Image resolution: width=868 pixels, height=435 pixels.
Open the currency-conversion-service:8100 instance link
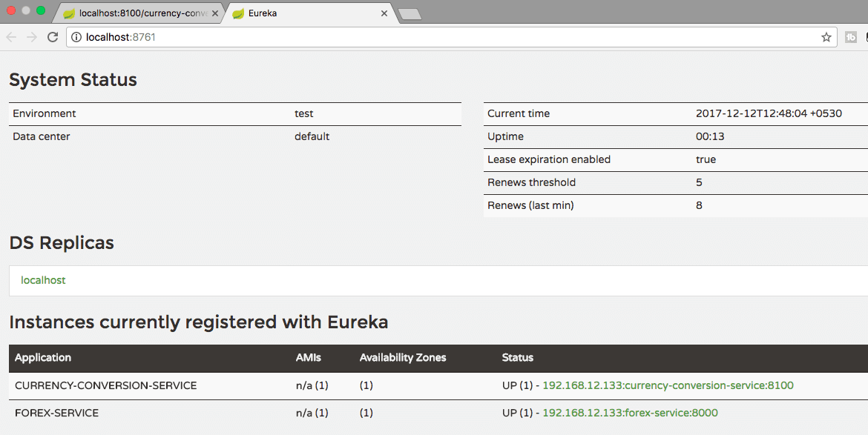667,385
